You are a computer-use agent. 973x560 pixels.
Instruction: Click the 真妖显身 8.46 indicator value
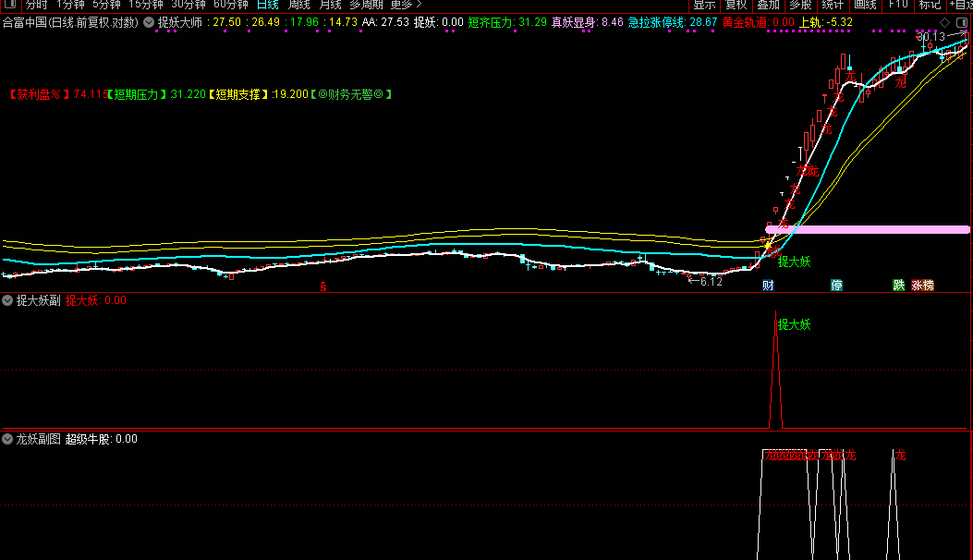588,22
